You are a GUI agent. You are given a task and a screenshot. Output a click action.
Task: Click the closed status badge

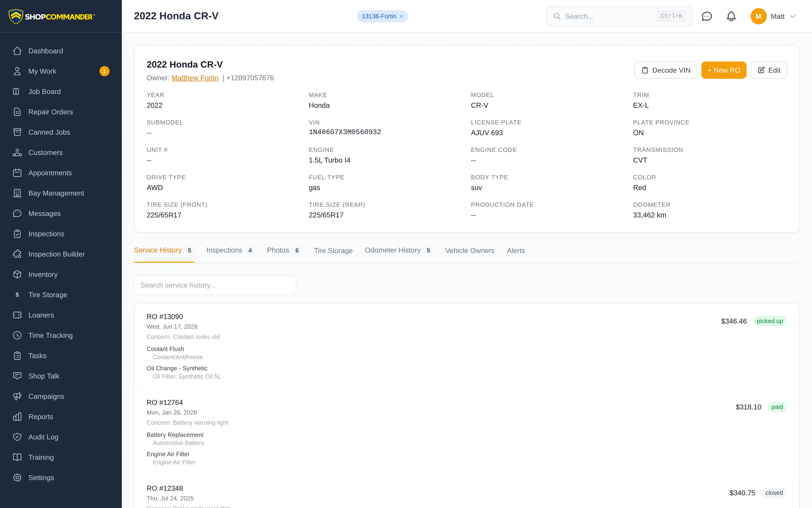(774, 493)
